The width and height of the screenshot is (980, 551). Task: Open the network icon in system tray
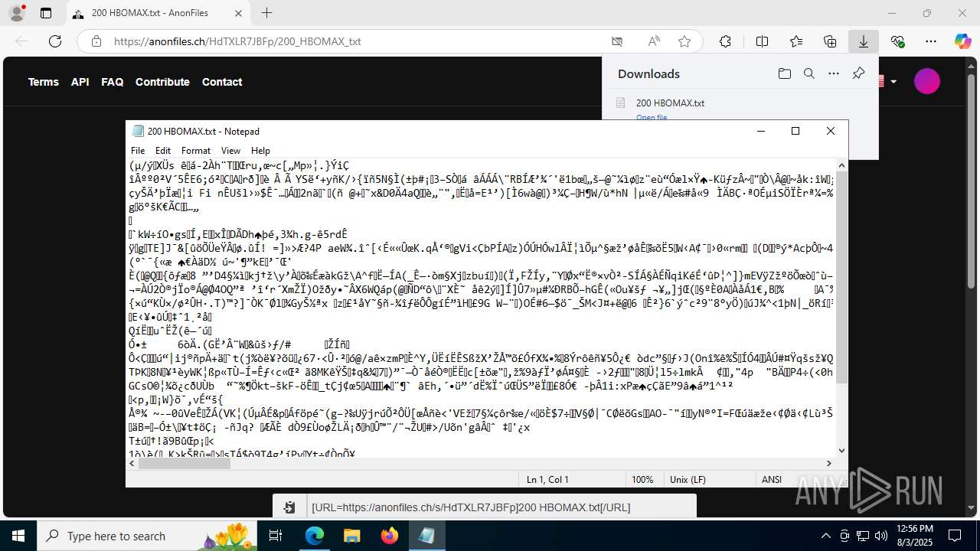click(863, 536)
